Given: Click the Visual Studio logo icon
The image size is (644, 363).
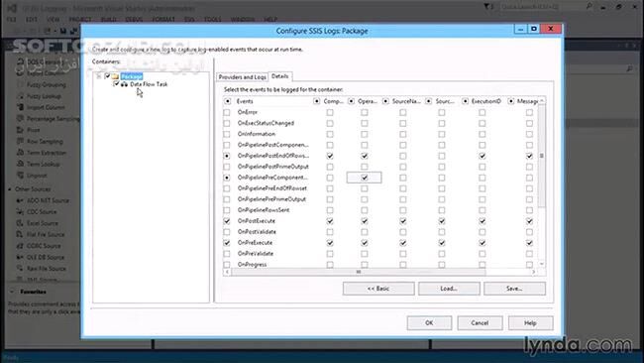Looking at the screenshot, I should pyautogui.click(x=12, y=8).
